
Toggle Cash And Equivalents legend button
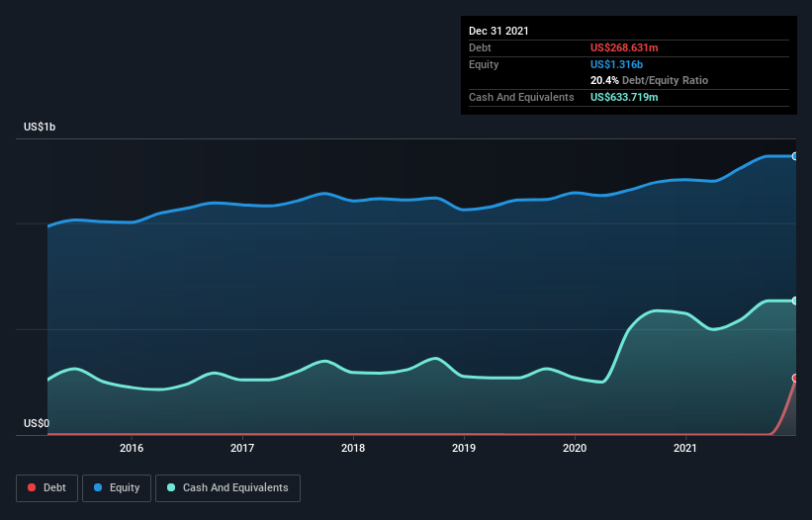coord(227,488)
